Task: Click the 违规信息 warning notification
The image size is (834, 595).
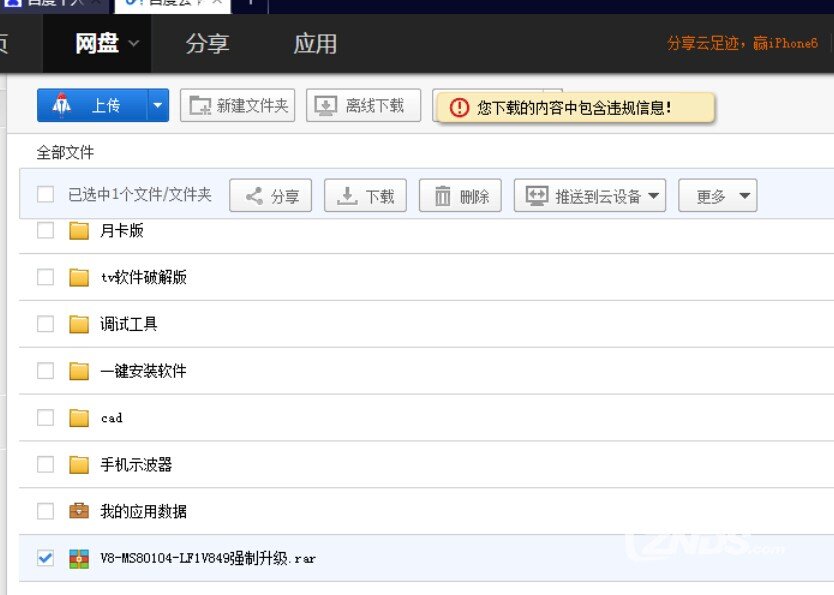Action: pos(576,108)
